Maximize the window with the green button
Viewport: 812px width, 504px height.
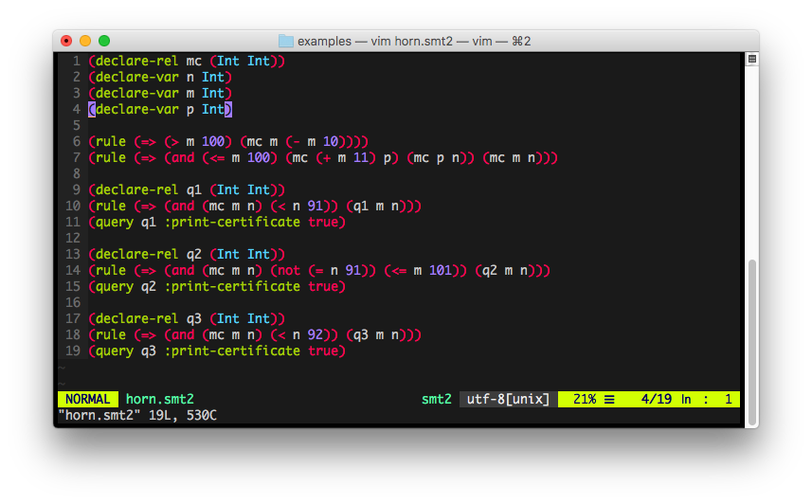point(104,41)
